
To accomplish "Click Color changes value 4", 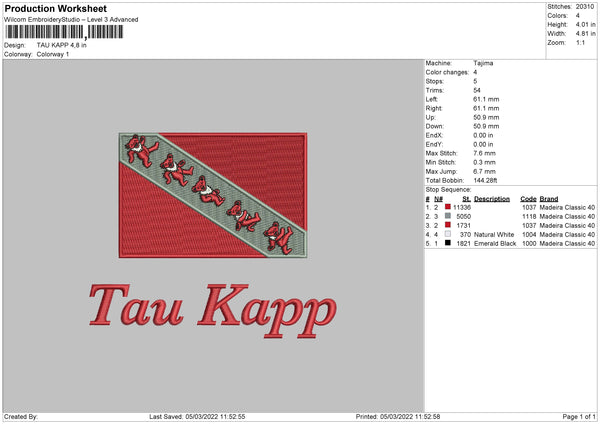I will [475, 72].
